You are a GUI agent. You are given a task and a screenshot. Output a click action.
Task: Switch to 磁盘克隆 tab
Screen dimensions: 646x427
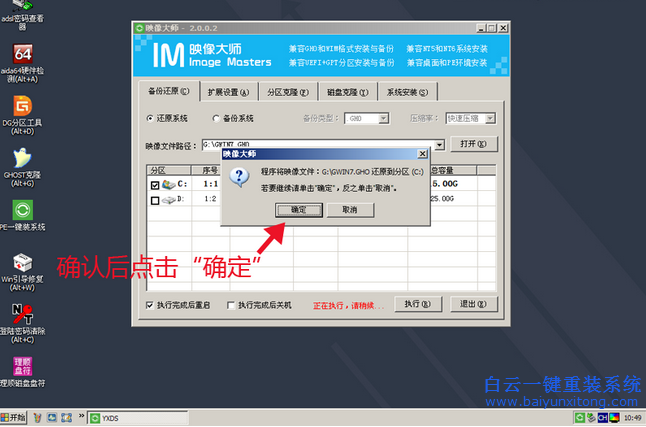point(348,92)
